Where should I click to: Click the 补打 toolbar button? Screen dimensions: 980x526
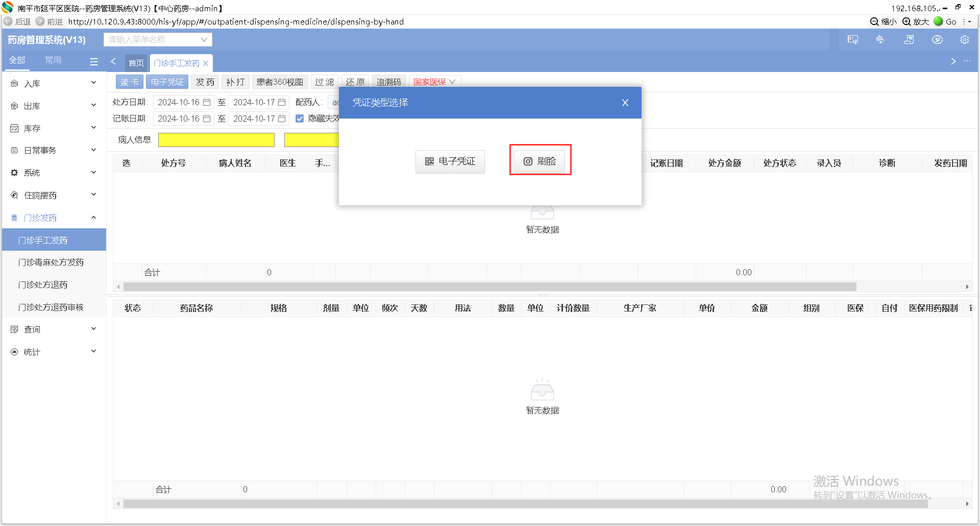point(235,82)
